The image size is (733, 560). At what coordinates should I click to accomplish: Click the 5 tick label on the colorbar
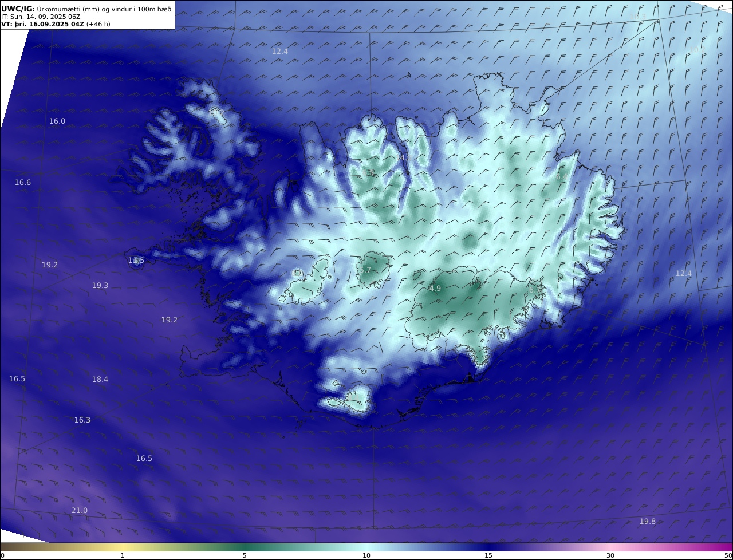click(245, 555)
